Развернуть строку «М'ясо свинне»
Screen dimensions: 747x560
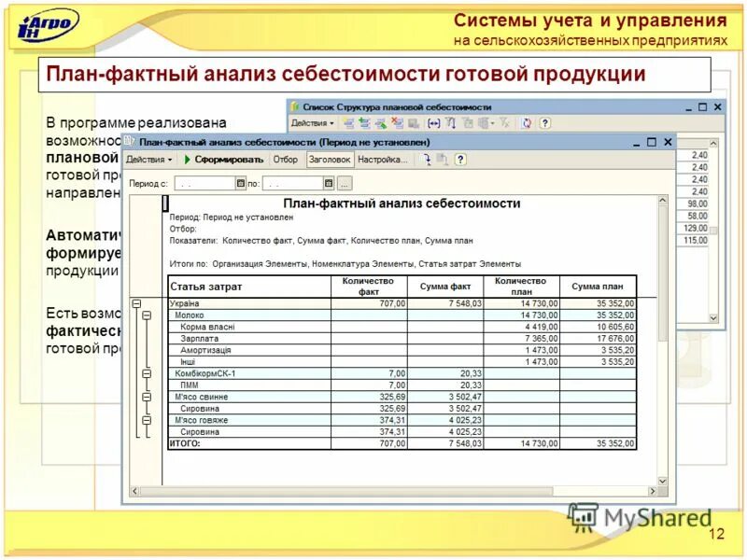tap(147, 396)
